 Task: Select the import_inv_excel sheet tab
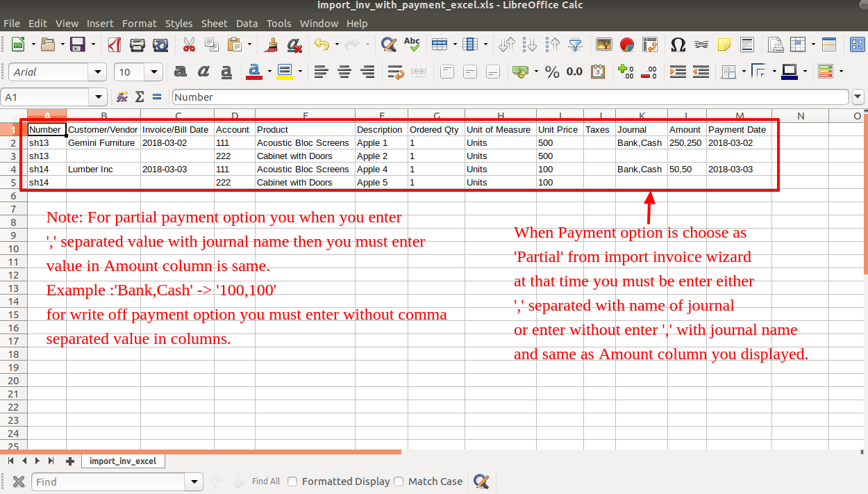123,461
